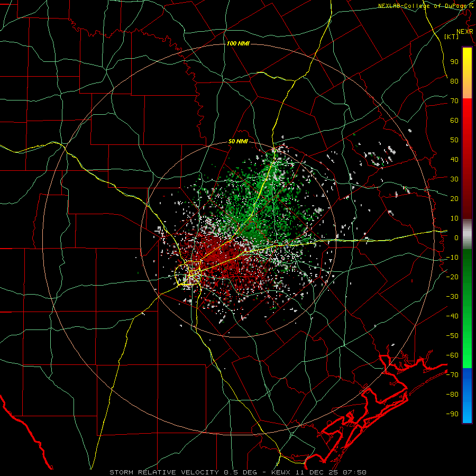Click the -90 scale value

tap(452, 414)
